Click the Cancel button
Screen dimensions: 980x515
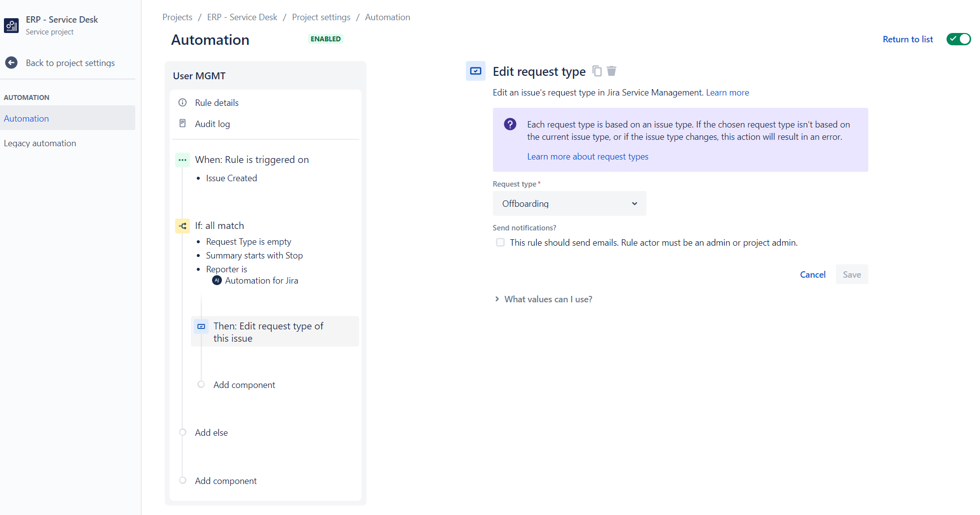coord(813,275)
